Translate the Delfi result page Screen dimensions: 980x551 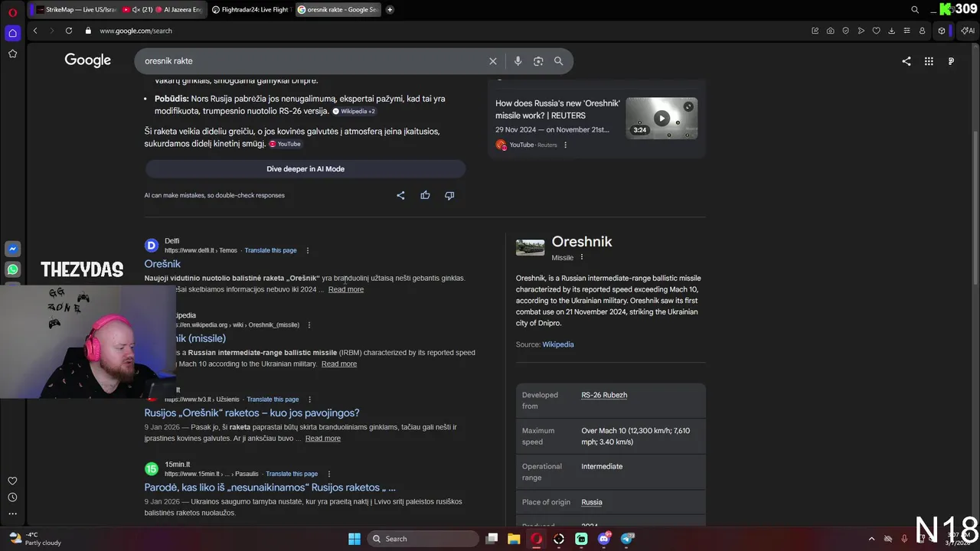[x=270, y=250]
